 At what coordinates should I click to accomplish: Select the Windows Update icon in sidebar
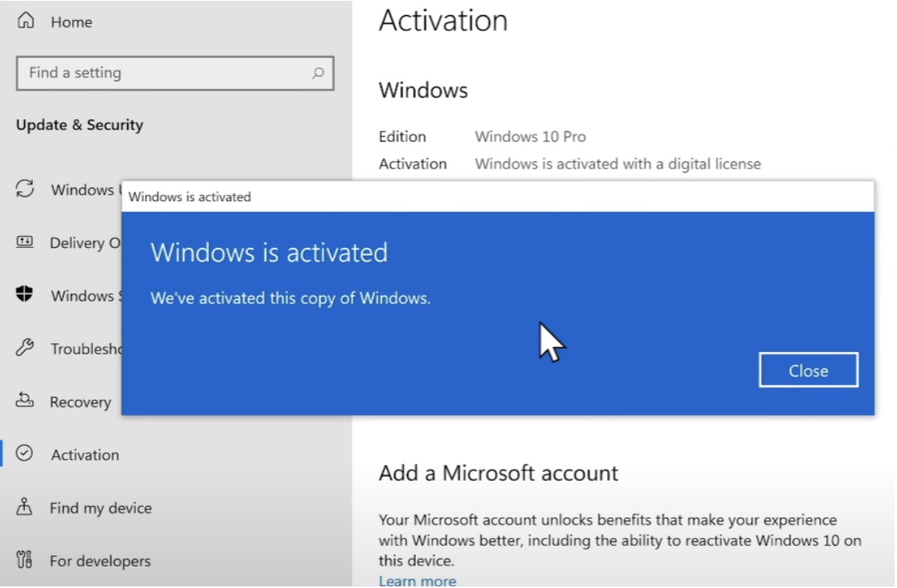25,190
